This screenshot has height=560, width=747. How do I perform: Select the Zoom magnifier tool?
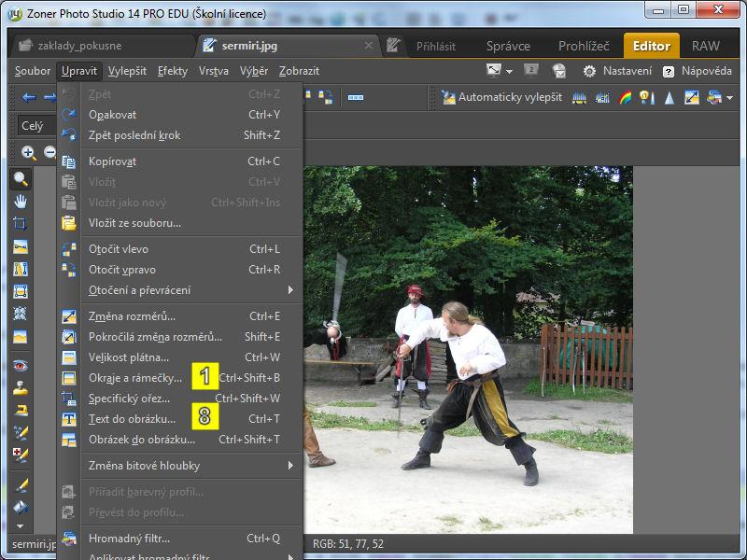[x=20, y=179]
